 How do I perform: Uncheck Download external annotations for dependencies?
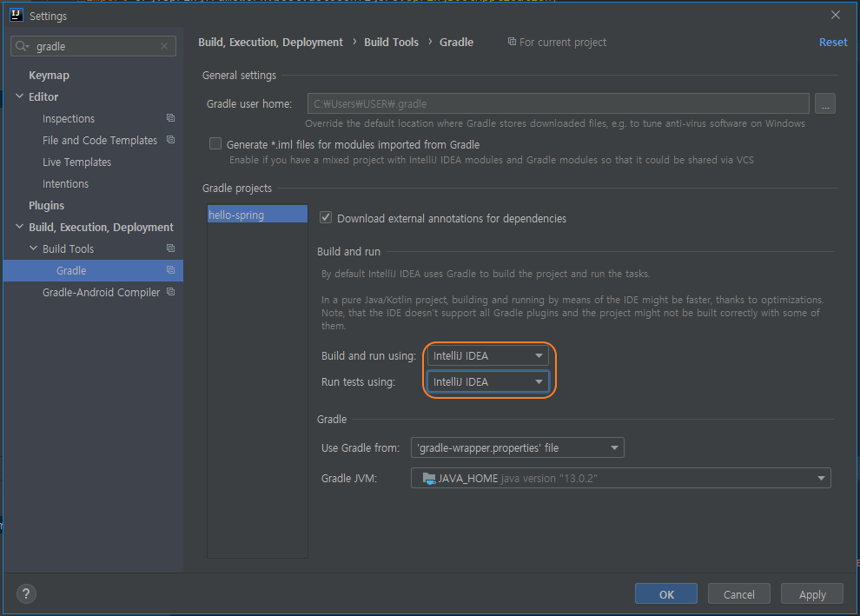[x=326, y=218]
